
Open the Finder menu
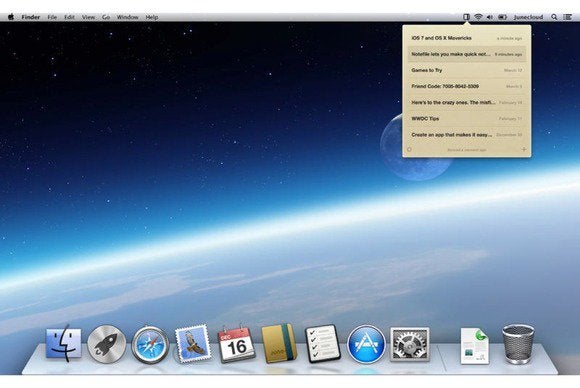pyautogui.click(x=31, y=17)
